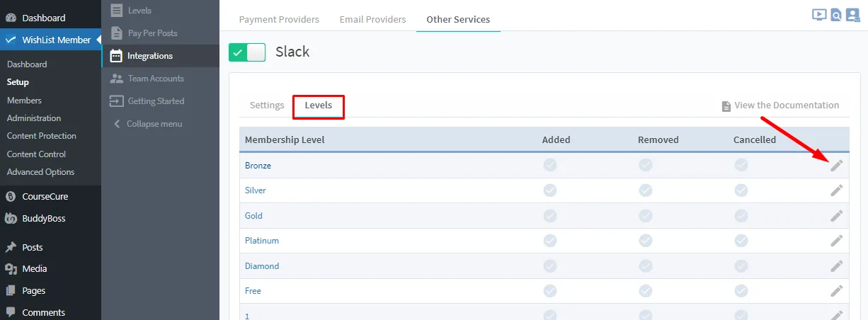Click the Membership Level column header
The image size is (868, 320).
pyautogui.click(x=285, y=139)
